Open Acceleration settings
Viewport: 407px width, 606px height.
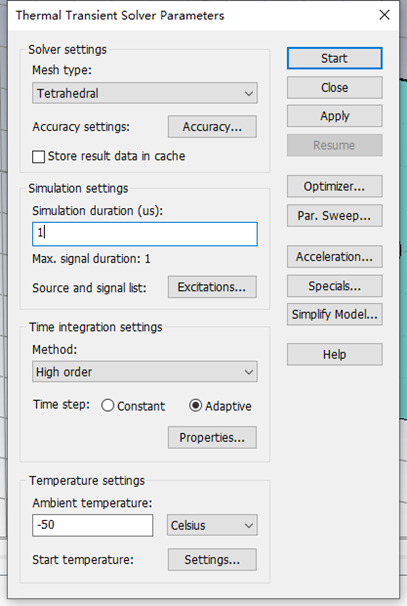point(334,257)
